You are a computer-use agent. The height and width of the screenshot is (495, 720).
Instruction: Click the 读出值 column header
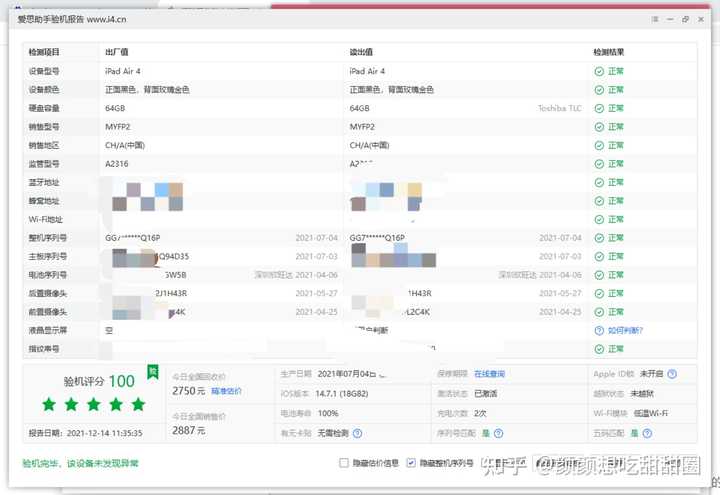click(x=361, y=52)
